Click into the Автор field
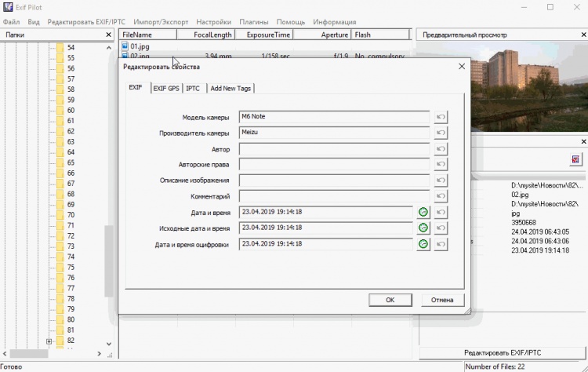 pos(334,149)
